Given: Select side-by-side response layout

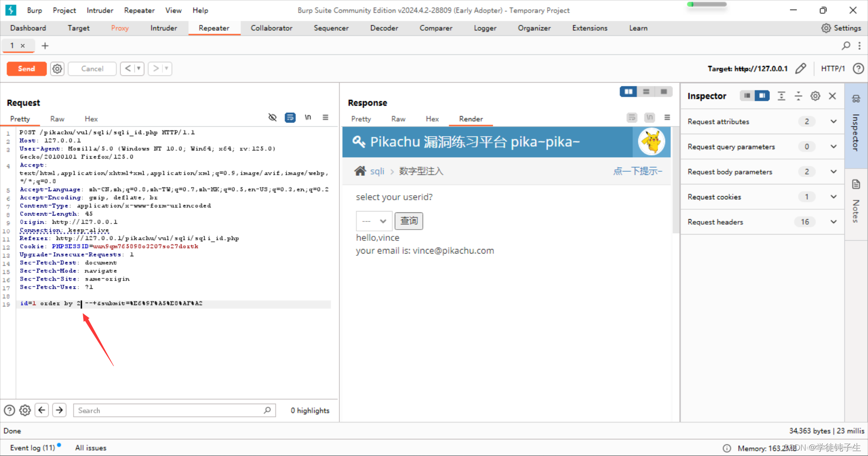Looking at the screenshot, I should 628,92.
